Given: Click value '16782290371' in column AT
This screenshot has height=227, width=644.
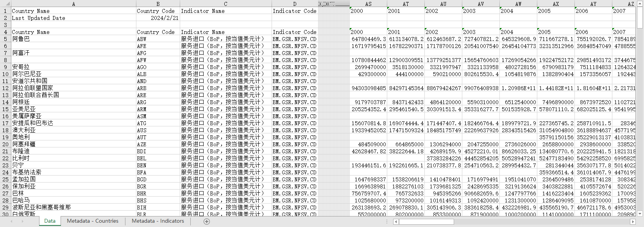Looking at the screenshot, I should tap(406, 46).
